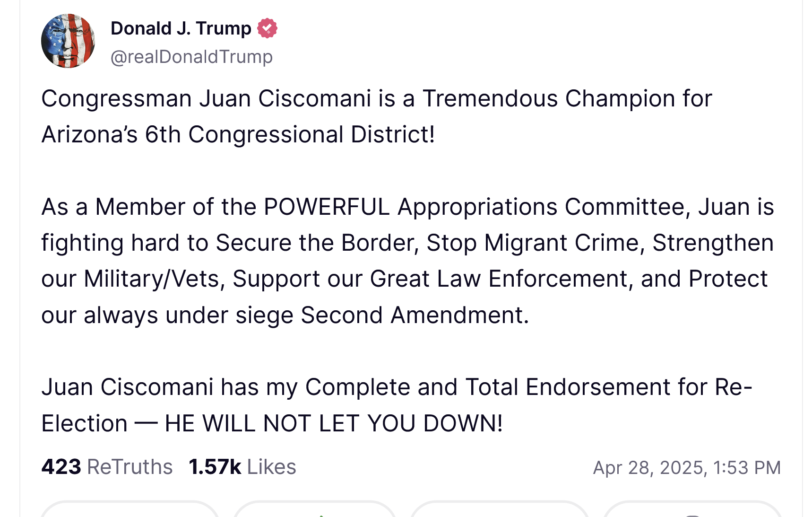
Task: Open the Apr 28, 2025 timestamp
Action: [686, 467]
